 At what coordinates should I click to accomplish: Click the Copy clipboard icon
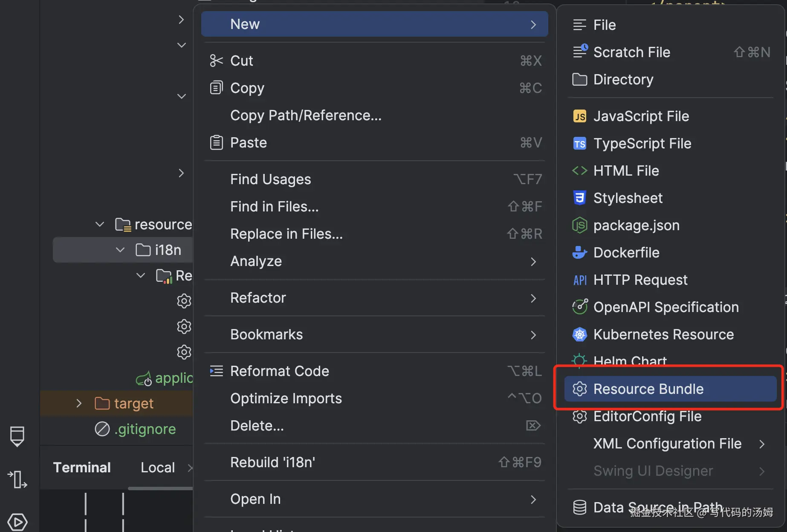216,88
